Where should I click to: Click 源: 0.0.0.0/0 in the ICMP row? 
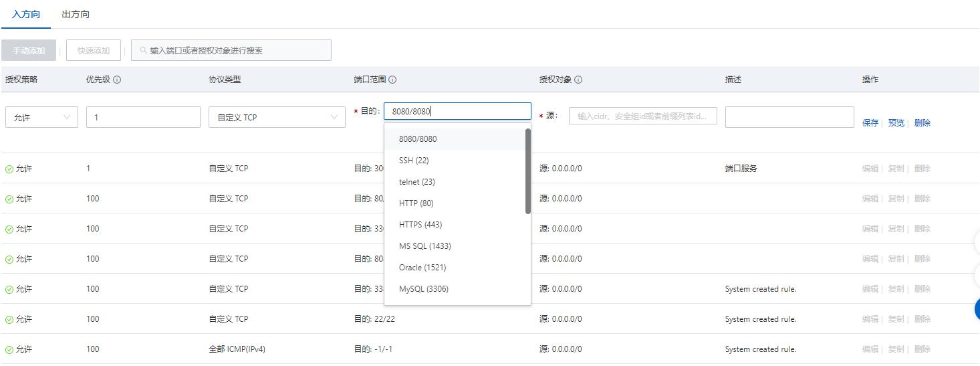561,349
